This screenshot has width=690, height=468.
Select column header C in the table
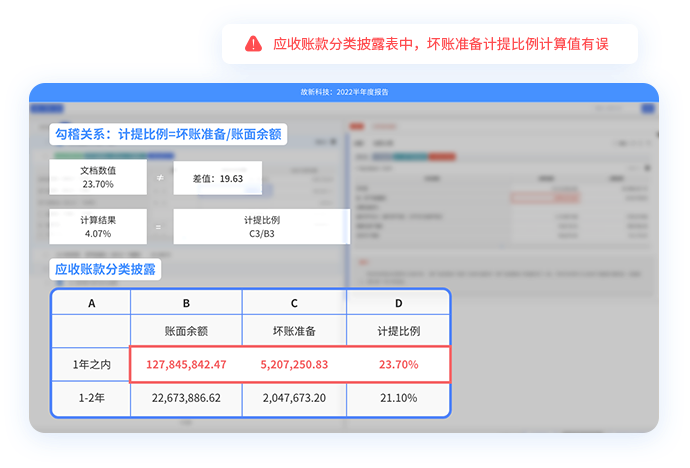[294, 303]
